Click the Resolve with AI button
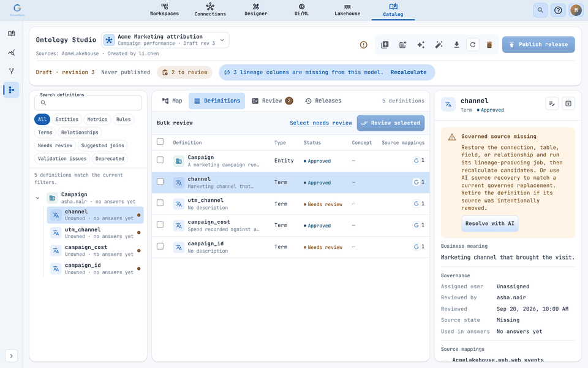Screen dimensions: 588x368 click(x=490, y=223)
